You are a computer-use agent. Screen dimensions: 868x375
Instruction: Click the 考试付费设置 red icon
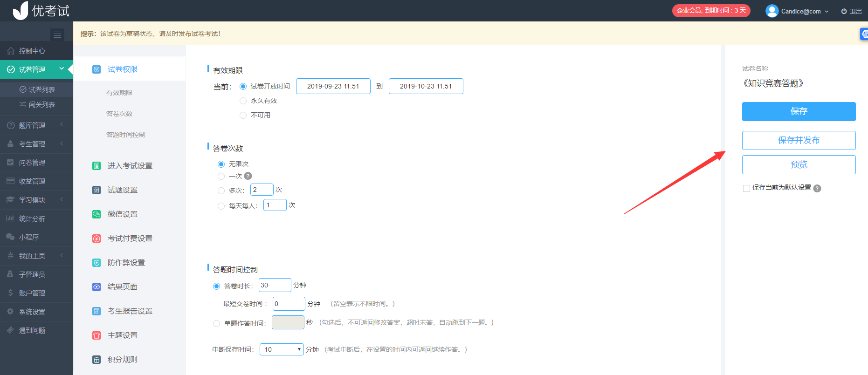pyautogui.click(x=96, y=239)
